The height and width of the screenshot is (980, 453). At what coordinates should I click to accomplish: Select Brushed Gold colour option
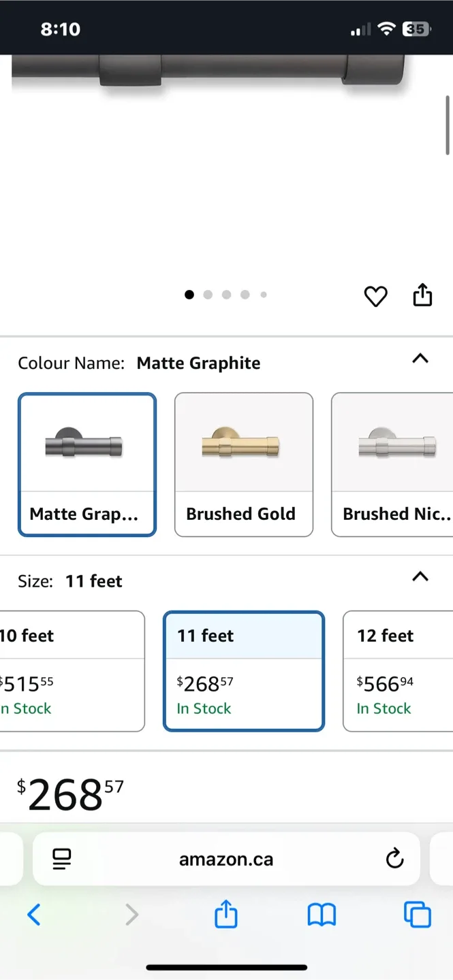(x=244, y=464)
